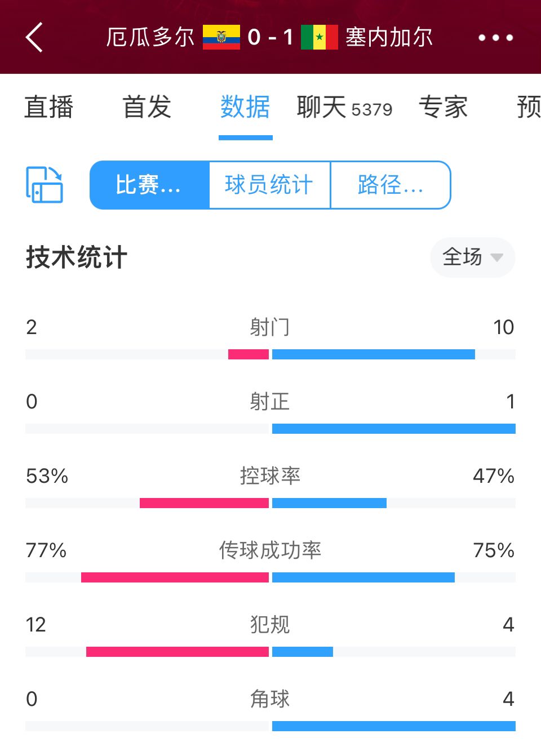Tap the screen rotate layout icon

[45, 184]
